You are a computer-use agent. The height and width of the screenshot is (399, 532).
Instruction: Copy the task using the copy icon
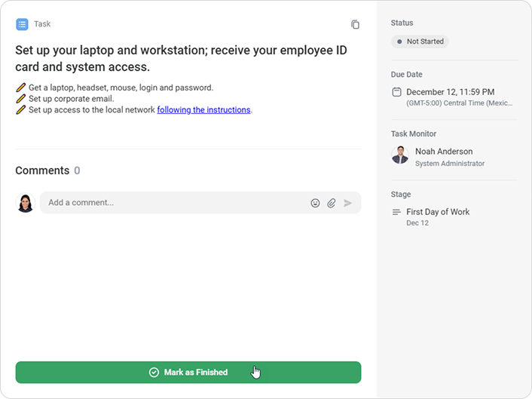(x=356, y=25)
